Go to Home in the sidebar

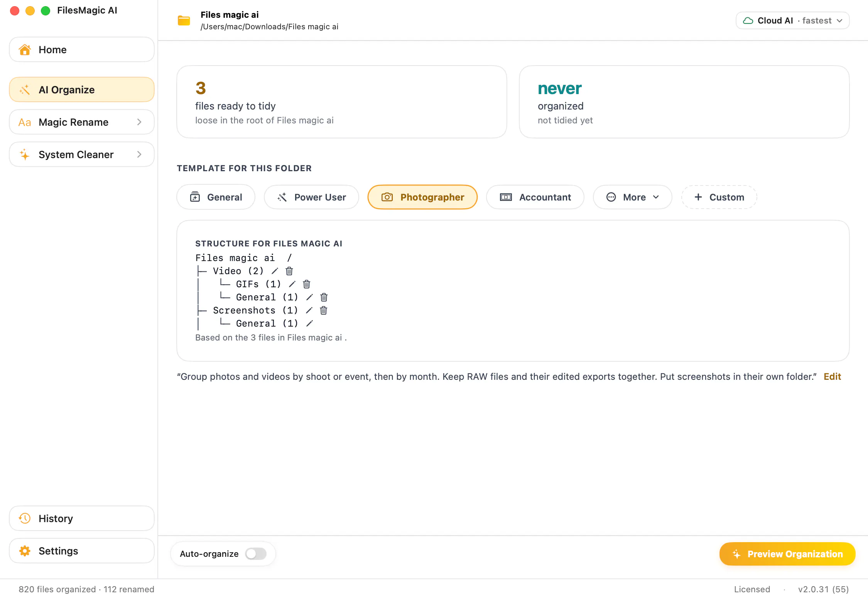coord(82,49)
